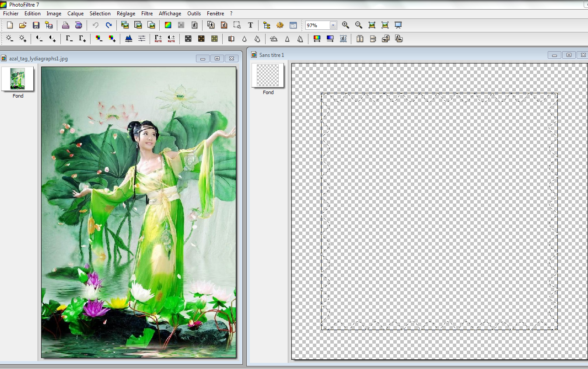Open the image explorer folder-tree icon
The image size is (588, 369).
point(266,25)
